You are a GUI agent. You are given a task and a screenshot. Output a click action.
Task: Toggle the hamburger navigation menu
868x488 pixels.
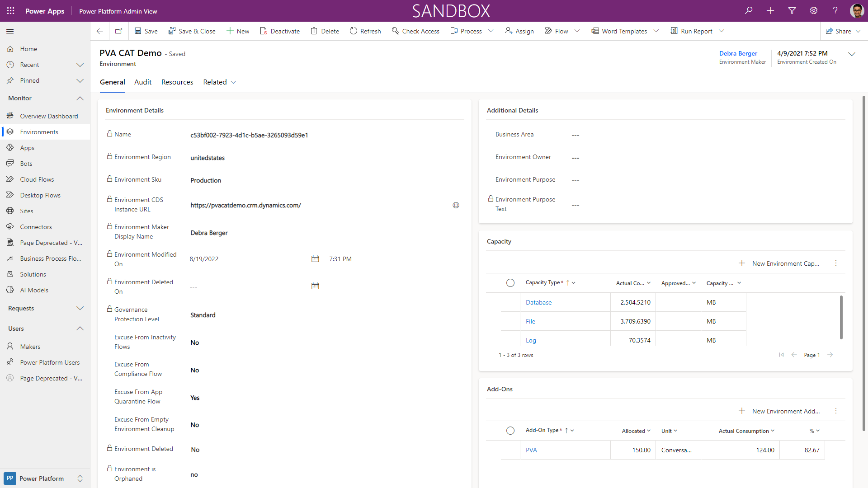point(10,31)
